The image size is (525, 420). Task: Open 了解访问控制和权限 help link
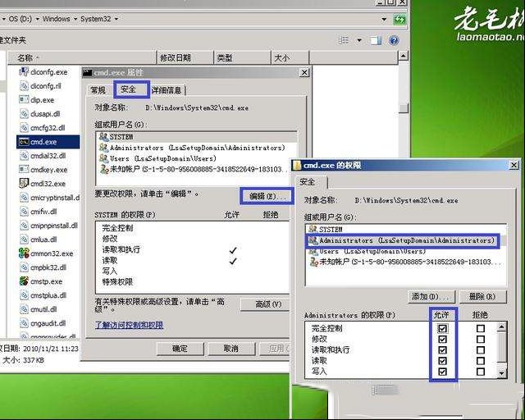pos(130,325)
